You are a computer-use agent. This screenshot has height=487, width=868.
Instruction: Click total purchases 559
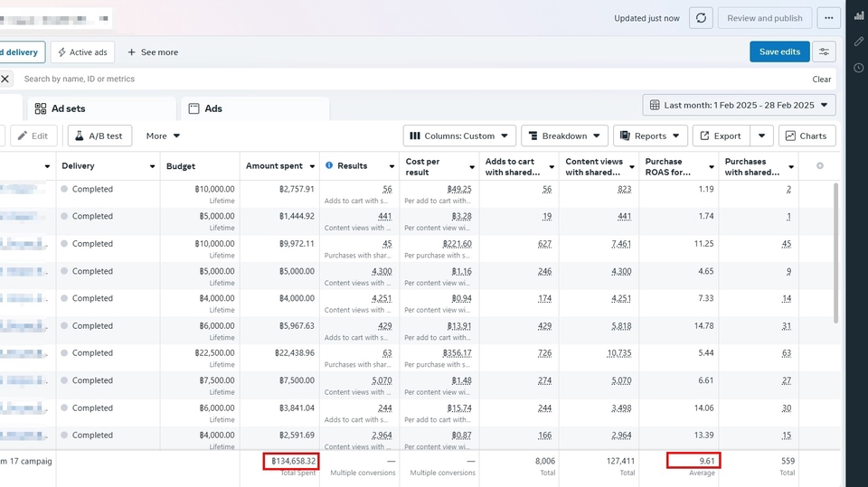(x=788, y=461)
